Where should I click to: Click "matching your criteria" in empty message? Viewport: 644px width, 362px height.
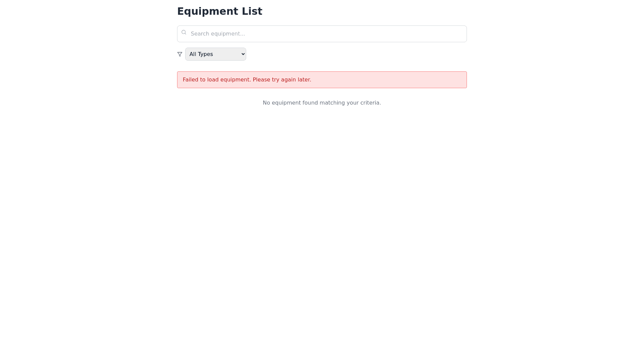pyautogui.click(x=350, y=103)
